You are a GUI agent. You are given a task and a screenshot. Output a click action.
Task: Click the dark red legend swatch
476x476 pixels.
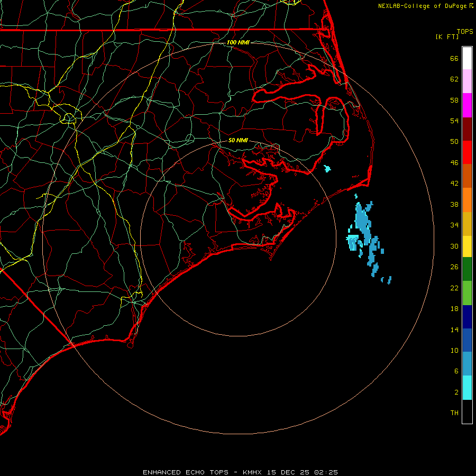[x=467, y=129]
